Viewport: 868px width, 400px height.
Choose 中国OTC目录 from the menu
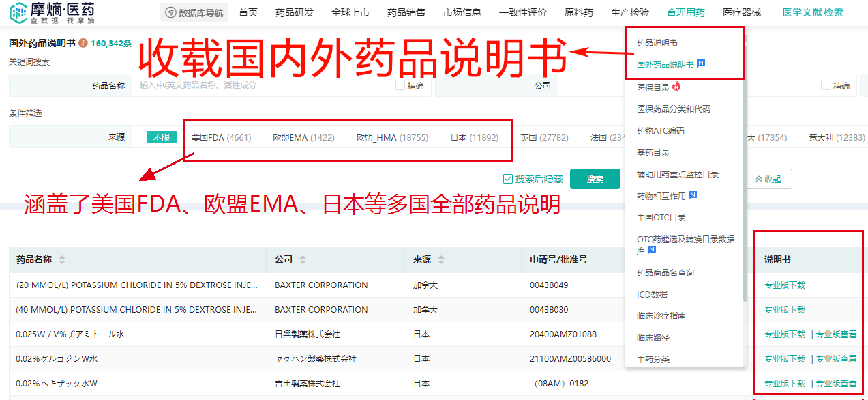click(x=661, y=217)
